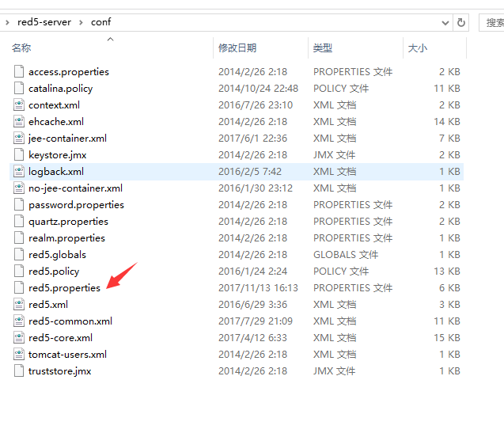Click the red5.policy file icon

tap(19, 272)
